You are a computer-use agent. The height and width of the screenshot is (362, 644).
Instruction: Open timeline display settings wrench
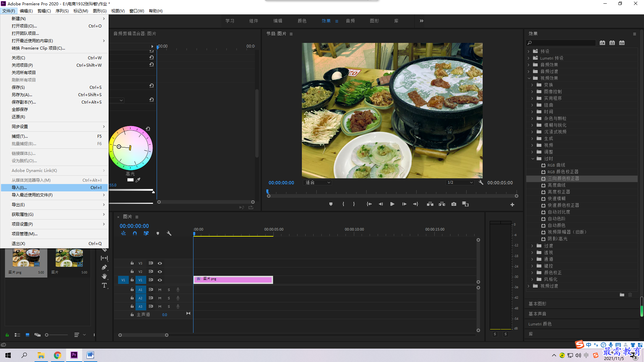(169, 233)
